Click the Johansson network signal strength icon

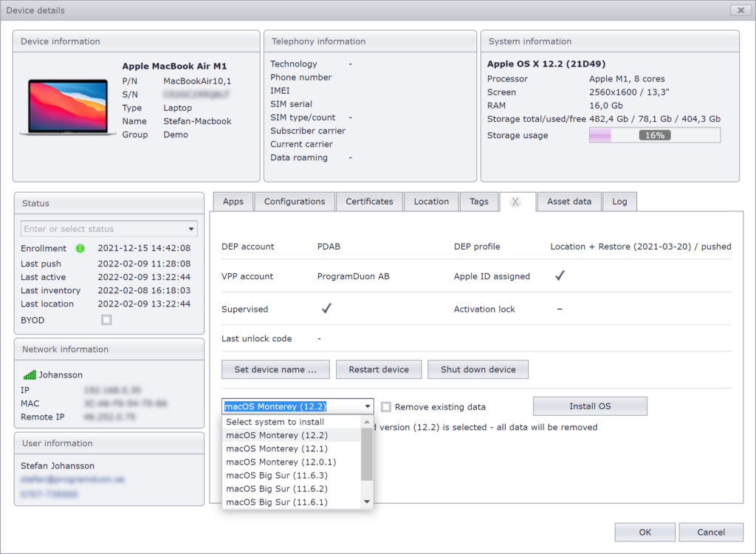(x=30, y=375)
